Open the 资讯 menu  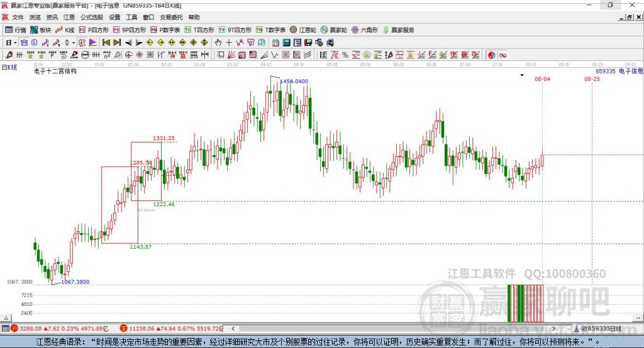(52, 17)
